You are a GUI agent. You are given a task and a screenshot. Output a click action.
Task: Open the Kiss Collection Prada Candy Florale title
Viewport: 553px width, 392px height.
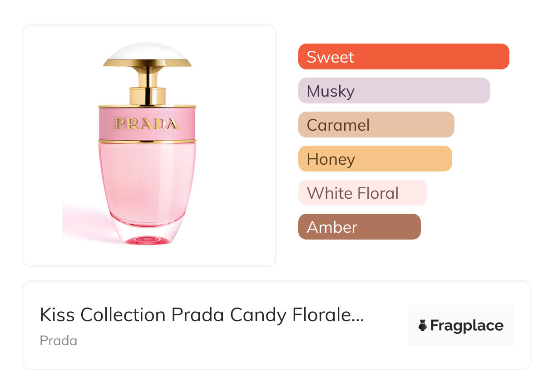(202, 315)
